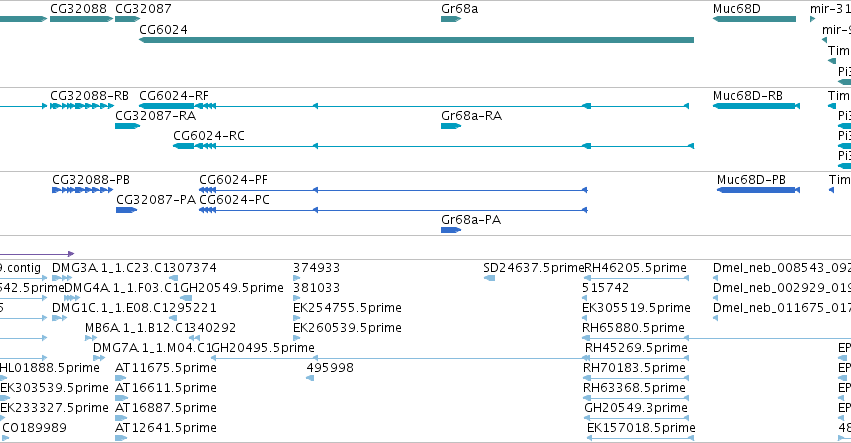Select the CG6024-RC transcript line
851x443 pixels.
coord(433,146)
